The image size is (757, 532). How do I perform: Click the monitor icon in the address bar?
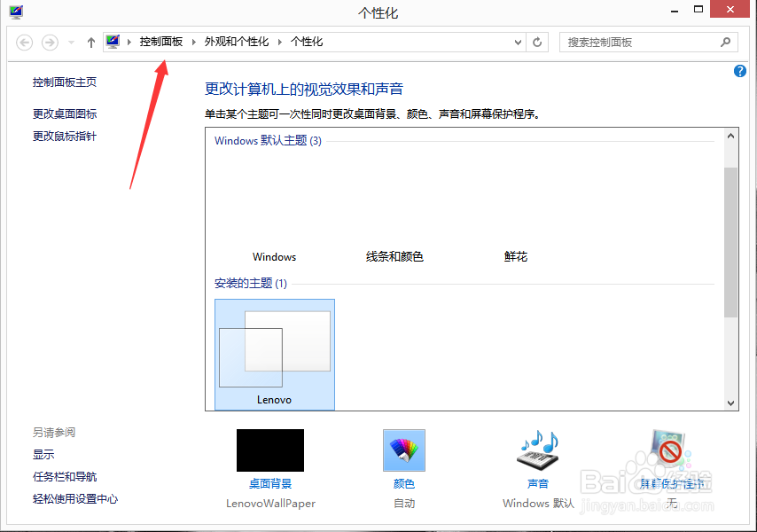[113, 41]
